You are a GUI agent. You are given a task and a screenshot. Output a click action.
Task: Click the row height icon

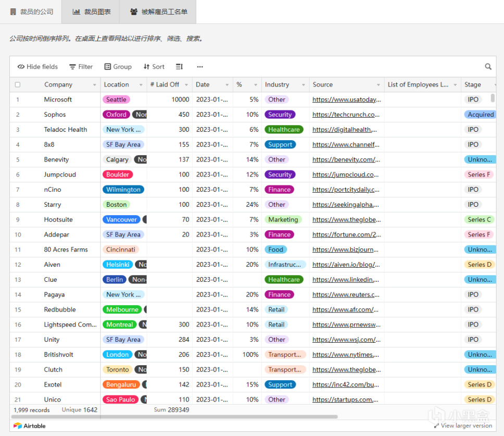(x=179, y=67)
